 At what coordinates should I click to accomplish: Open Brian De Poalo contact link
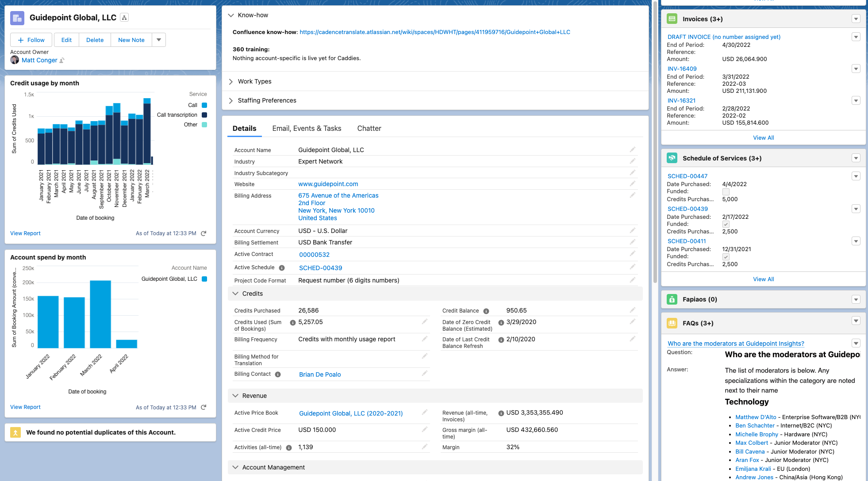[x=320, y=374]
